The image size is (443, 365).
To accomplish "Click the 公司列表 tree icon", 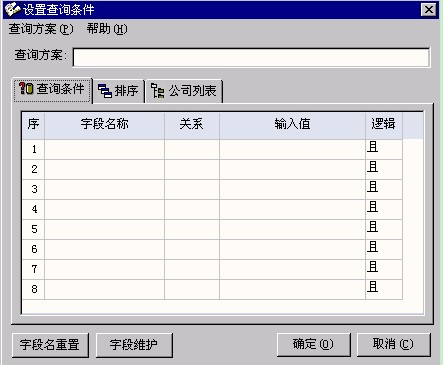I will coord(157,90).
